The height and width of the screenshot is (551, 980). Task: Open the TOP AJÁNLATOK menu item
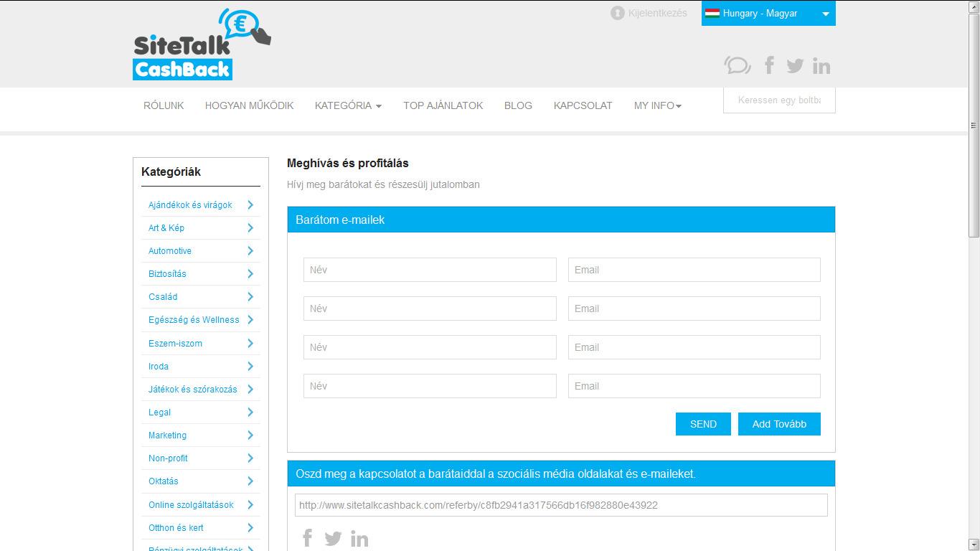click(443, 105)
